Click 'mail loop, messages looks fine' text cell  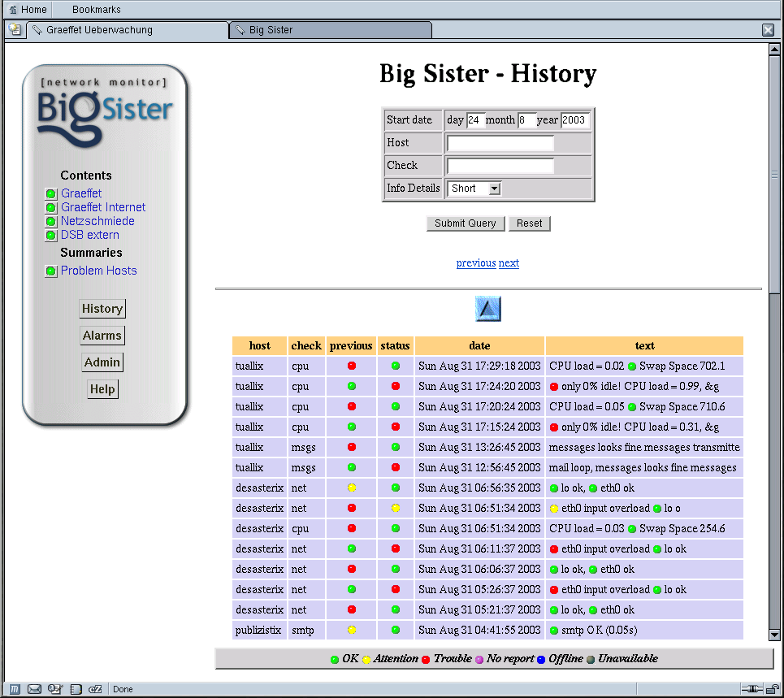(644, 467)
